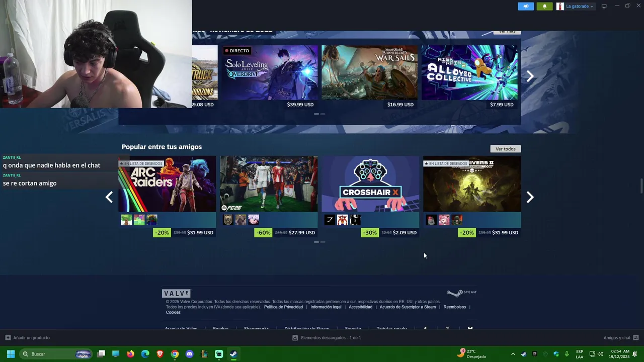Image resolution: width=644 pixels, height=362 pixels.
Task: Click FC26 $27.99 USD price
Action: pyautogui.click(x=302, y=232)
